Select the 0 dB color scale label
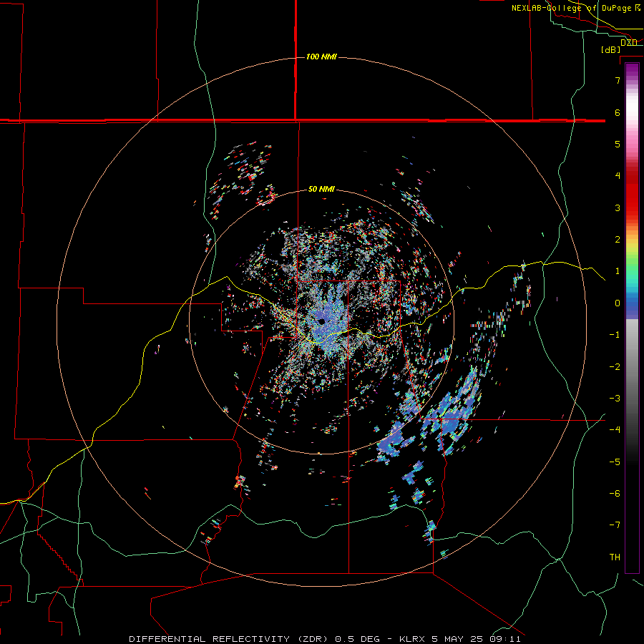Viewport: 644px width, 644px height. point(618,303)
